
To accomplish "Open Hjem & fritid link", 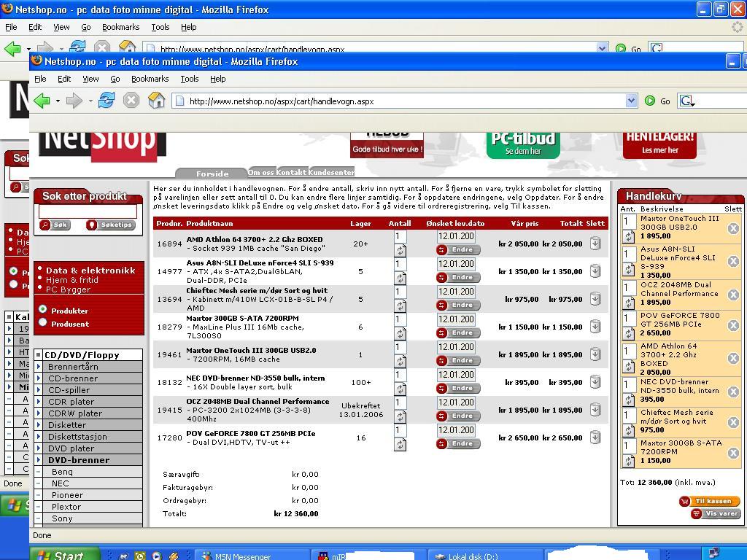I will [72, 280].
